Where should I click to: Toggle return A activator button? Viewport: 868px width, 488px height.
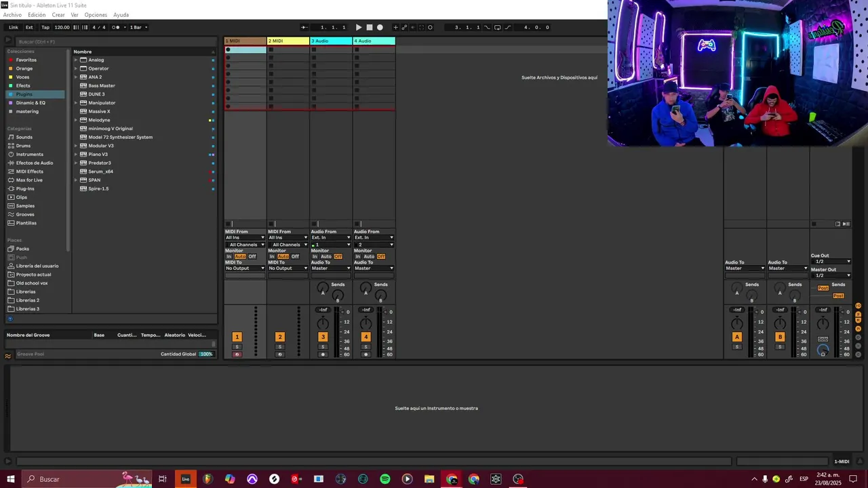[737, 337]
